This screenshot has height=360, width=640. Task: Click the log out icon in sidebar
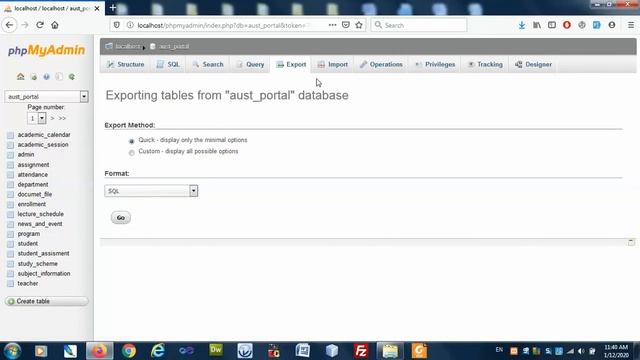[33, 77]
